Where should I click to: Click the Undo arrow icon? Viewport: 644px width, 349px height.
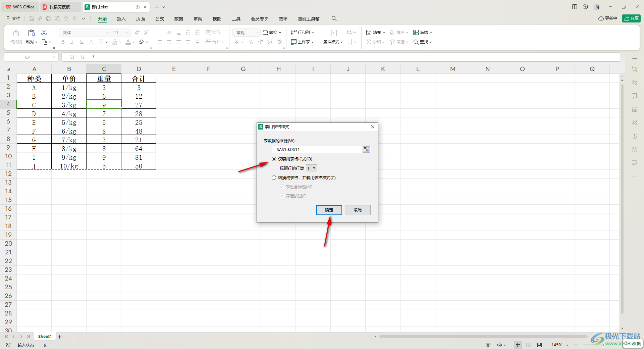click(x=66, y=19)
